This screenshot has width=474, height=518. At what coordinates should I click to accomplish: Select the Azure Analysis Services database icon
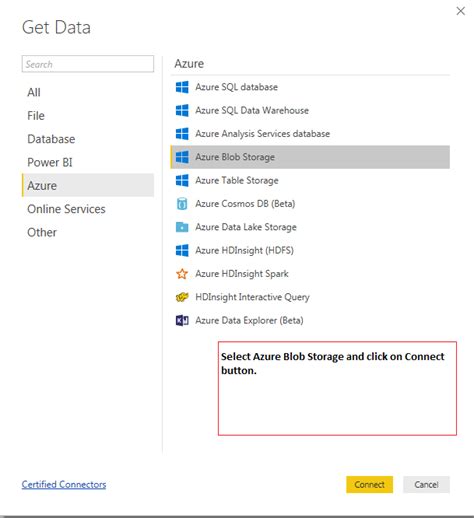[x=182, y=134]
